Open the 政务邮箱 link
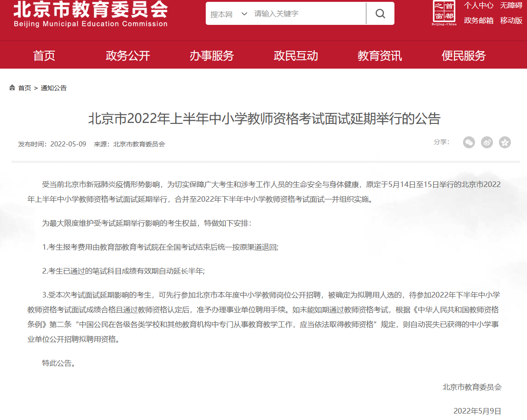The height and width of the screenshot is (420, 527). click(479, 20)
